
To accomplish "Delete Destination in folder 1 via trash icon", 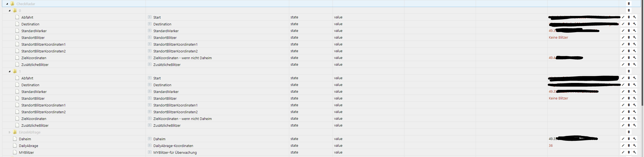I will click(629, 85).
